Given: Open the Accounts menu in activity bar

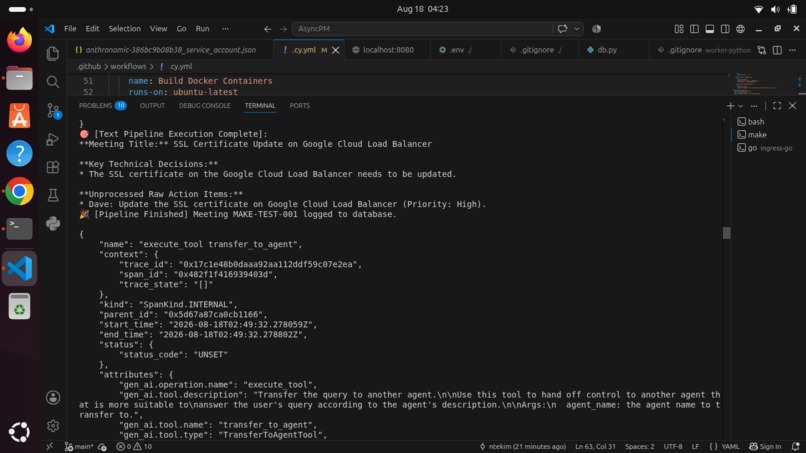Looking at the screenshot, I should [x=52, y=397].
